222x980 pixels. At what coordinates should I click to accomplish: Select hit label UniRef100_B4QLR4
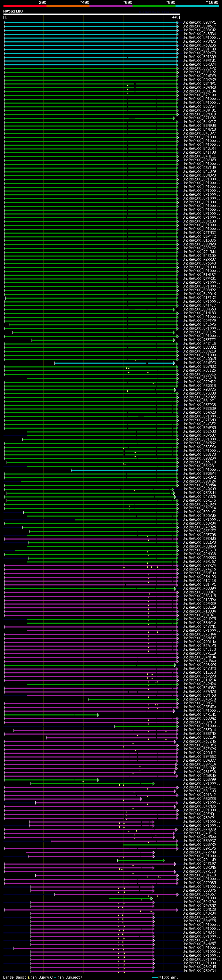[x=199, y=148]
